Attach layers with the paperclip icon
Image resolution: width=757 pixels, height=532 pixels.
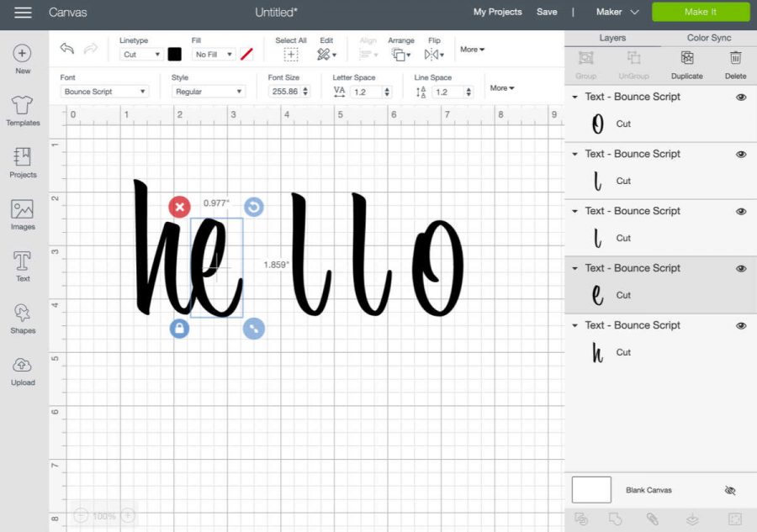[x=654, y=521]
